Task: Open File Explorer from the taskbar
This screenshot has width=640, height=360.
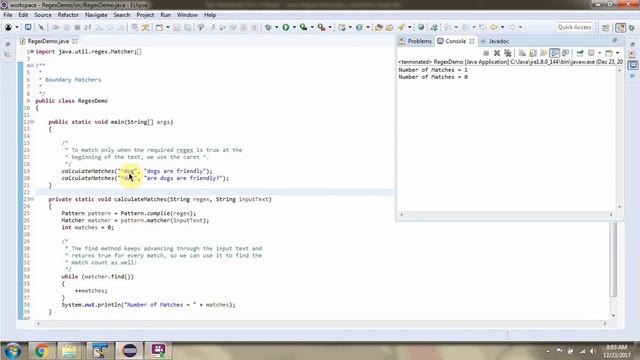Action: [69, 351]
